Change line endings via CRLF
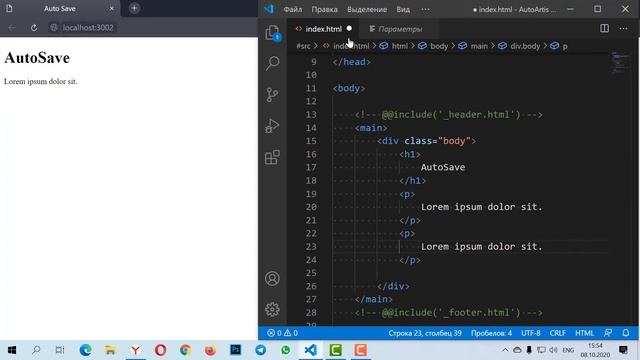 558,333
